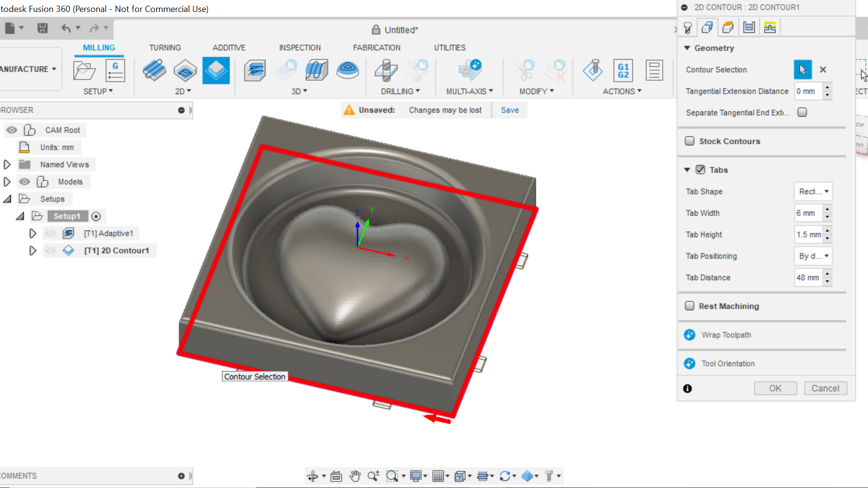Enable the Stock Contours checkbox
868x488 pixels.
tap(690, 141)
